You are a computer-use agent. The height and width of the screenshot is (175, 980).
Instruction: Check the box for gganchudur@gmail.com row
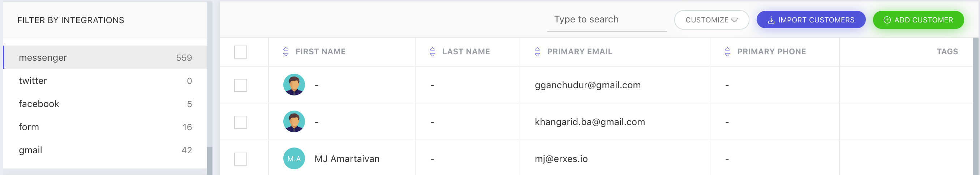coord(240,85)
